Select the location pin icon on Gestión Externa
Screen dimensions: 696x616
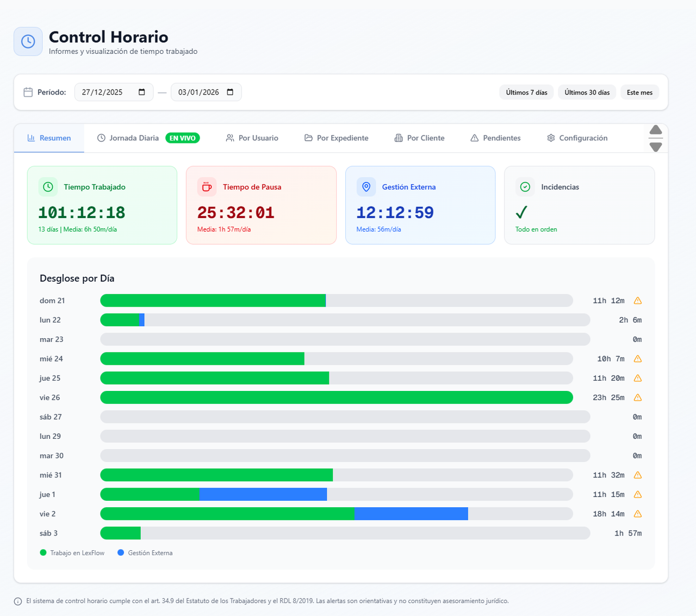[x=366, y=186]
